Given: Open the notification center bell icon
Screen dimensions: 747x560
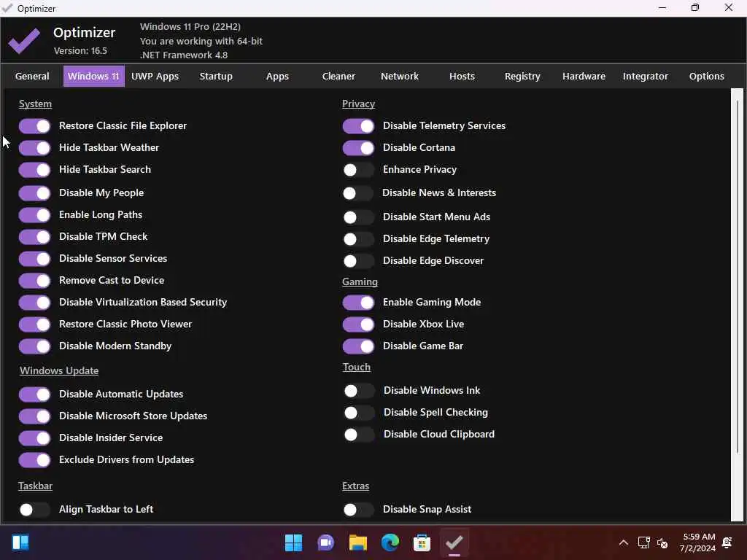Looking at the screenshot, I should point(727,542).
